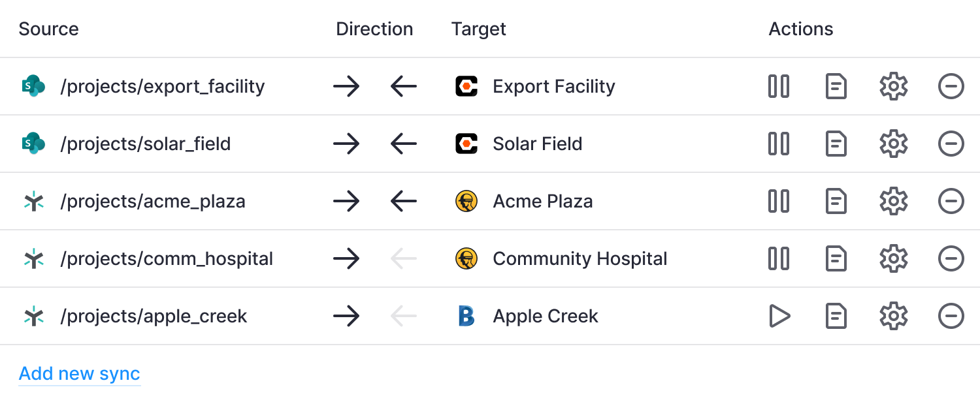
Task: Pause the acme_plaza sync
Action: point(779,201)
